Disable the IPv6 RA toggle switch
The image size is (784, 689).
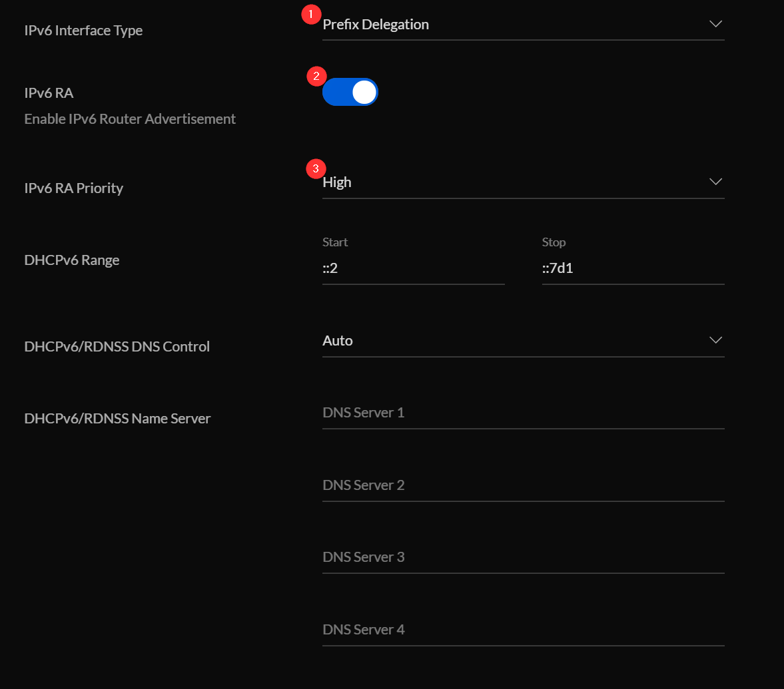(350, 93)
